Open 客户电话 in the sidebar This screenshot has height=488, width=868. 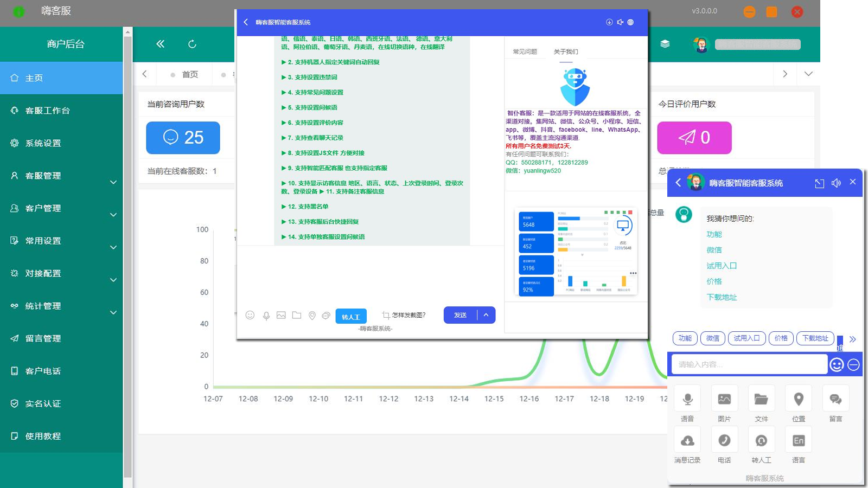(61, 371)
